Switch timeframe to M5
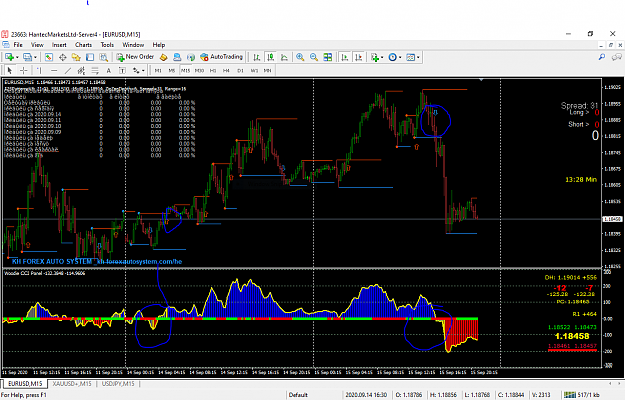 point(172,71)
